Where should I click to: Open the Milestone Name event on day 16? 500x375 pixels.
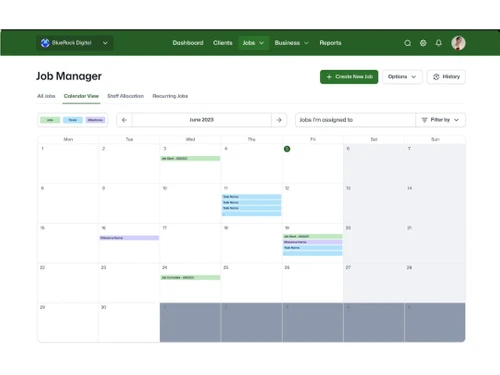click(129, 238)
